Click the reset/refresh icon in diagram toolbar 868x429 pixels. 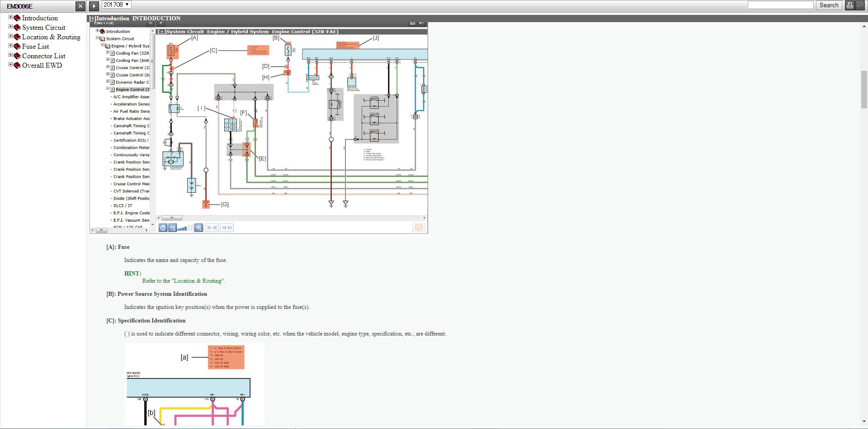click(x=163, y=228)
